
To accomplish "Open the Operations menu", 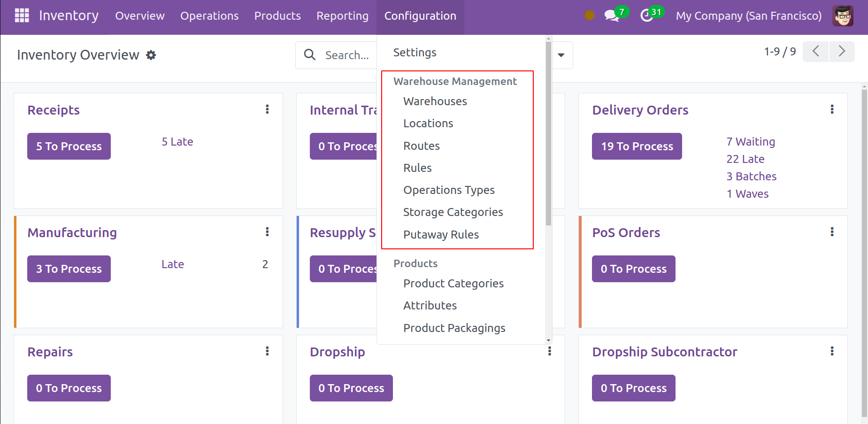I will click(209, 16).
